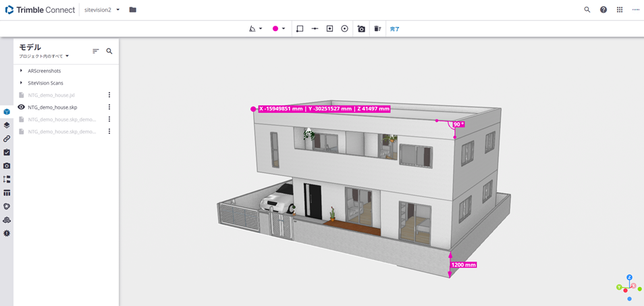Viewport: 644px width, 306px height.
Task: Expand the sitevision2 project dropdown
Action: coord(118,9)
